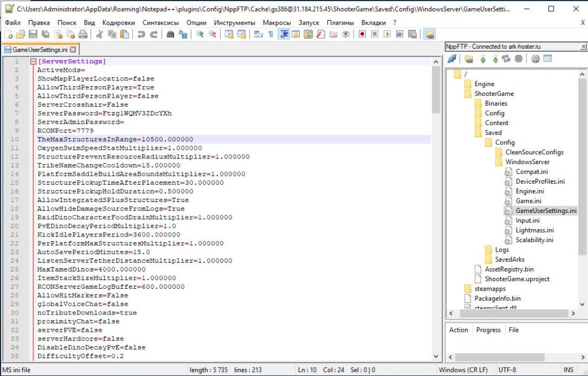Toggle NppFTP window button in main toolbar

click(430, 34)
